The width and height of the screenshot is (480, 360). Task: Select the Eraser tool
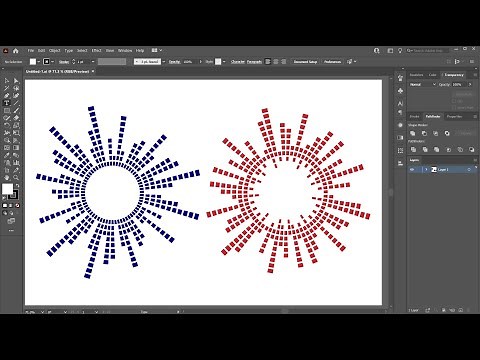(x=16, y=118)
